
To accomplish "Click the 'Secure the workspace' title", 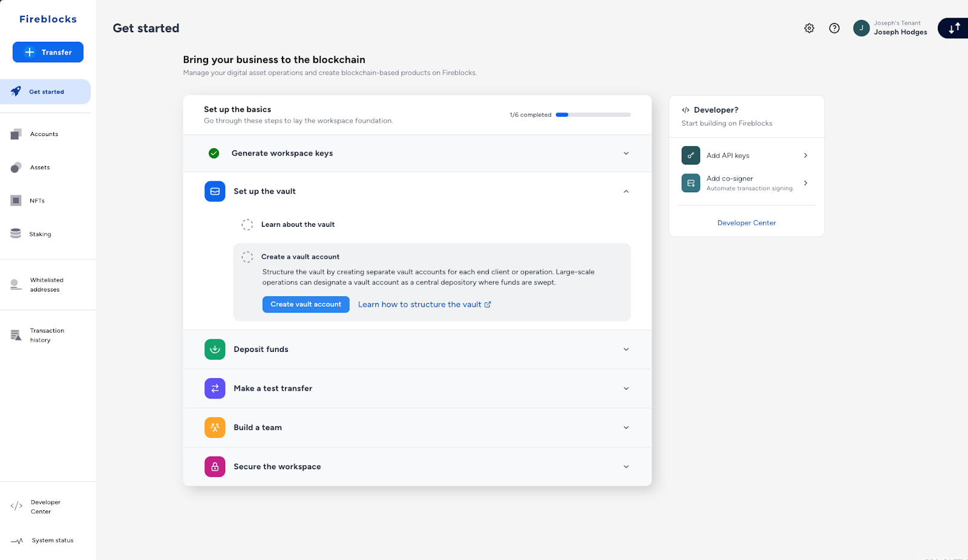I will (277, 466).
